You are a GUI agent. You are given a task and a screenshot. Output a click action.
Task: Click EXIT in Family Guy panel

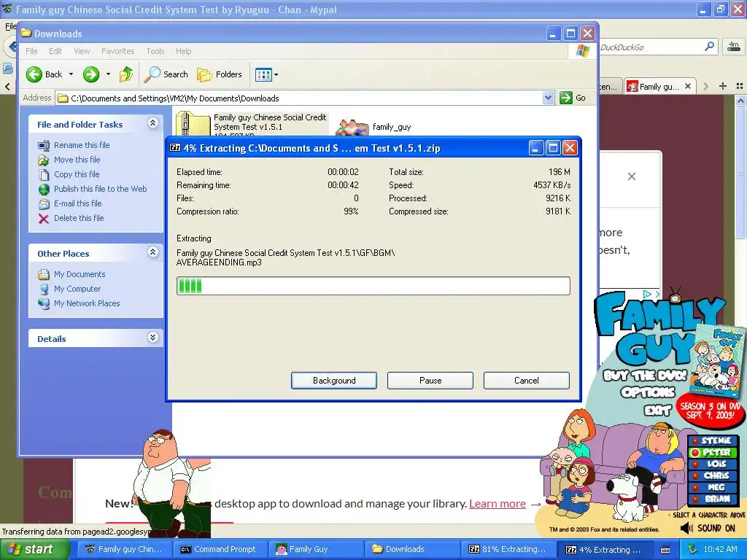(657, 410)
